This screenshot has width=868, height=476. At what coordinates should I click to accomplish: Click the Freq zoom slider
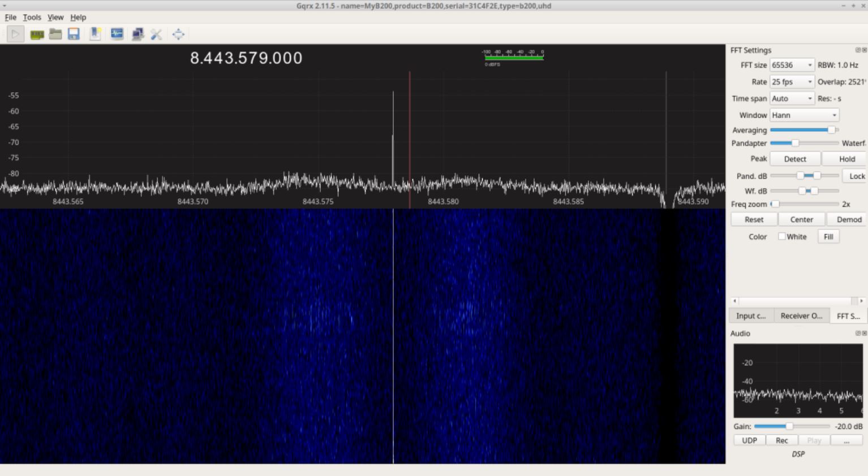(804, 204)
